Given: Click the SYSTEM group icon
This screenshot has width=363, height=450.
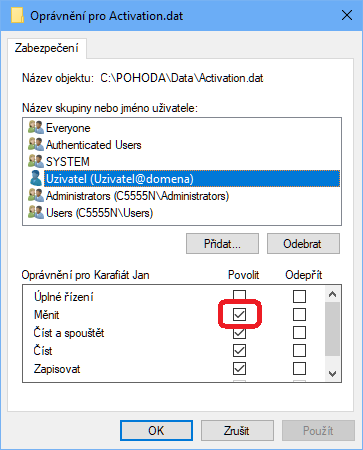Looking at the screenshot, I should coord(36,161).
